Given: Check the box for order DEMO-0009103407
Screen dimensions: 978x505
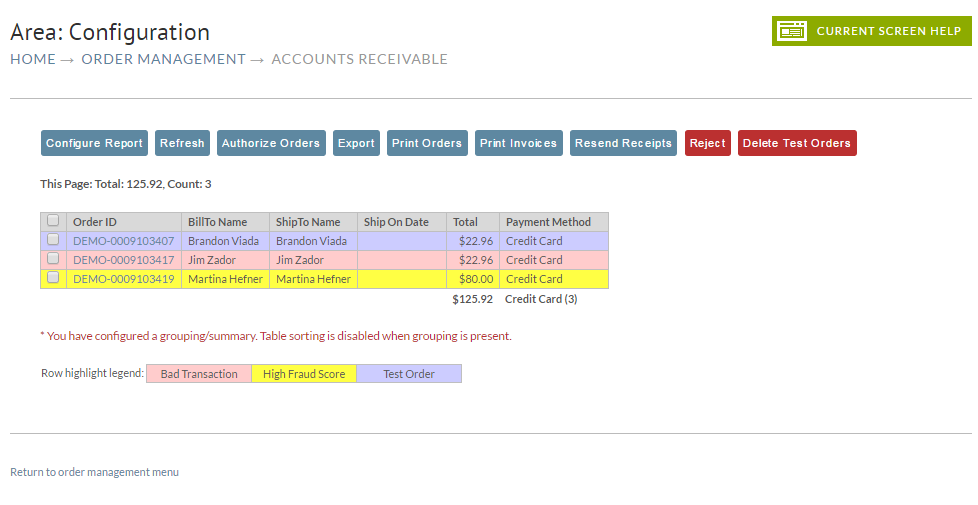Looking at the screenshot, I should (x=53, y=239).
